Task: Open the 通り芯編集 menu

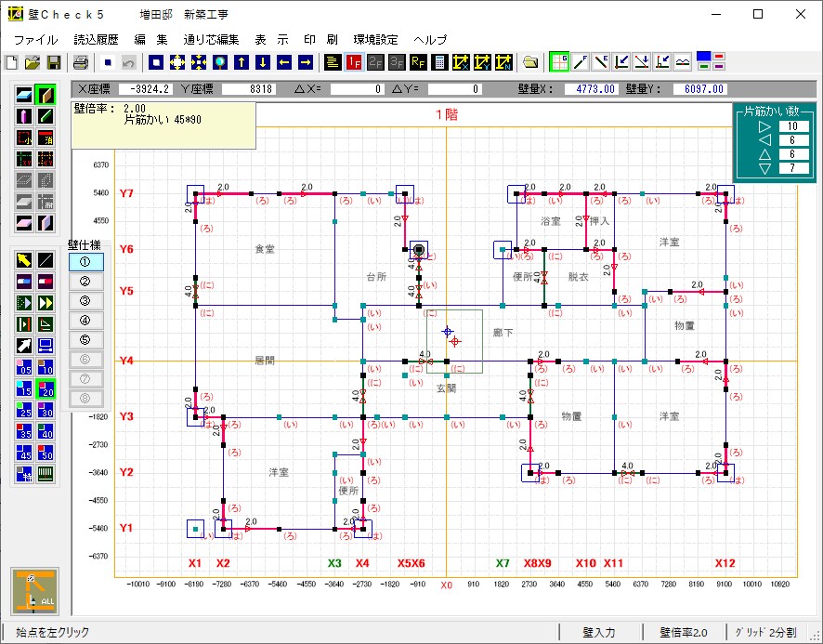Action: [x=211, y=40]
